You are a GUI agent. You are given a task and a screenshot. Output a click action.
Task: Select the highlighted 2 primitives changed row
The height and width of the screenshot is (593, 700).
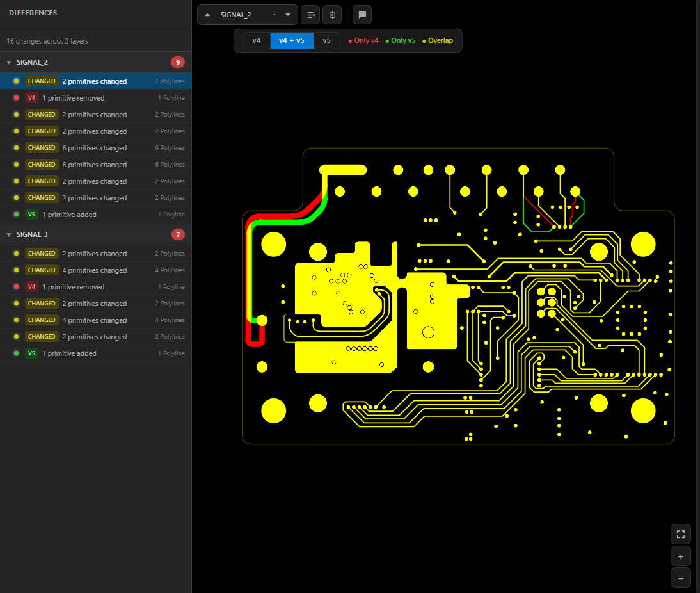pos(95,81)
